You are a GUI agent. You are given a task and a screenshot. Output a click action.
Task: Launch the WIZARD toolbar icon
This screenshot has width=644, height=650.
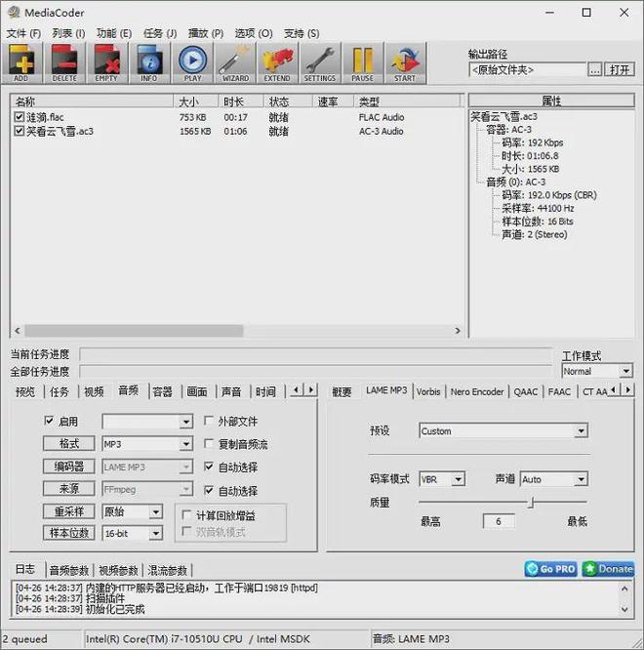click(x=235, y=63)
